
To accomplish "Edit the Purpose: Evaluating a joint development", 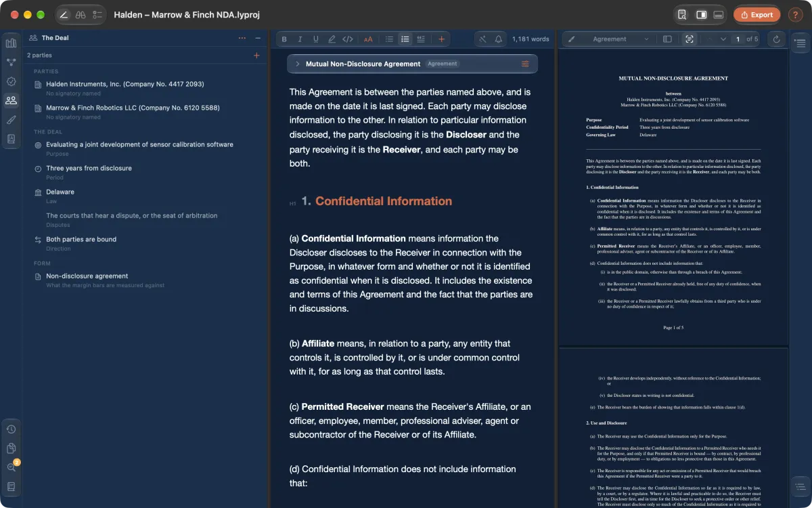I will pos(147,148).
